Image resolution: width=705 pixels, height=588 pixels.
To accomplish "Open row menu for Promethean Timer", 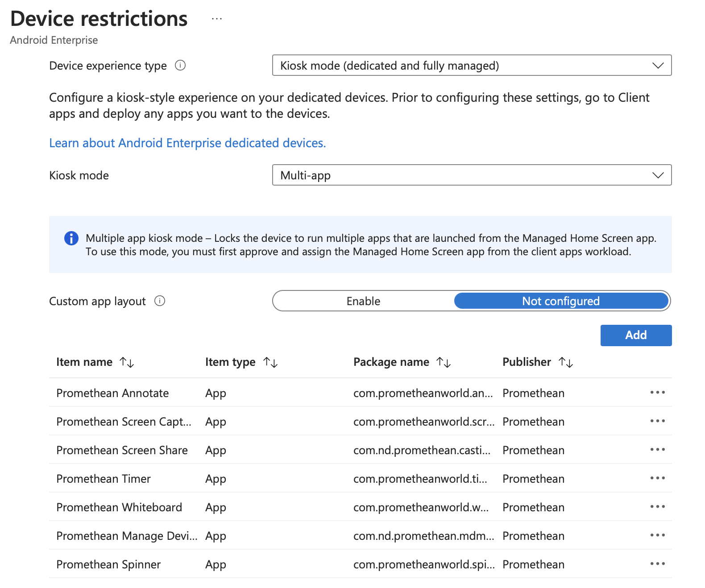I will point(657,478).
